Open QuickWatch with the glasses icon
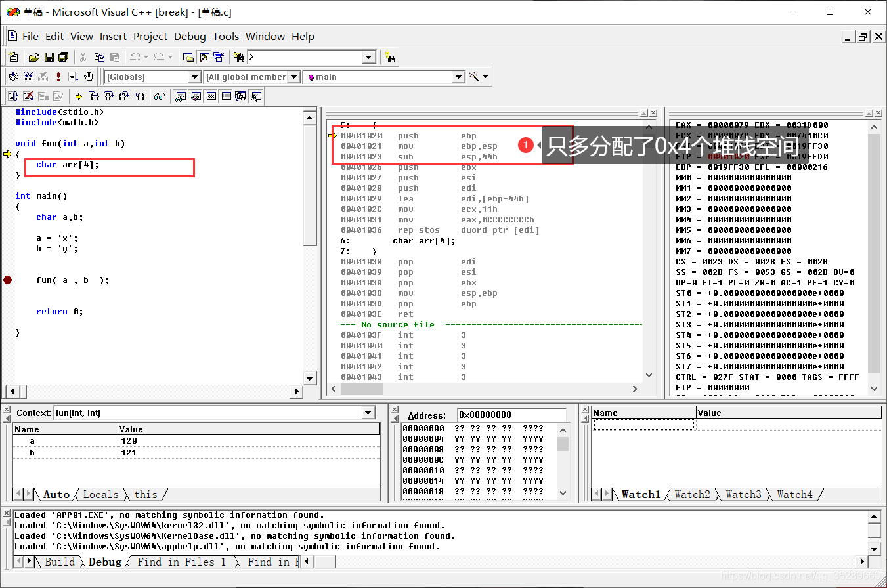887x588 pixels. pyautogui.click(x=159, y=96)
